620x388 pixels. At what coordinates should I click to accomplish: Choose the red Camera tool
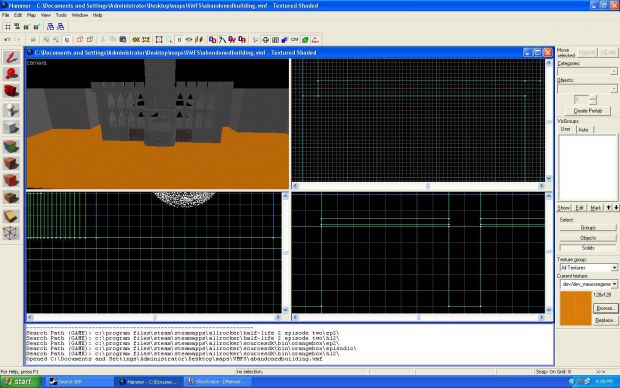point(11,91)
